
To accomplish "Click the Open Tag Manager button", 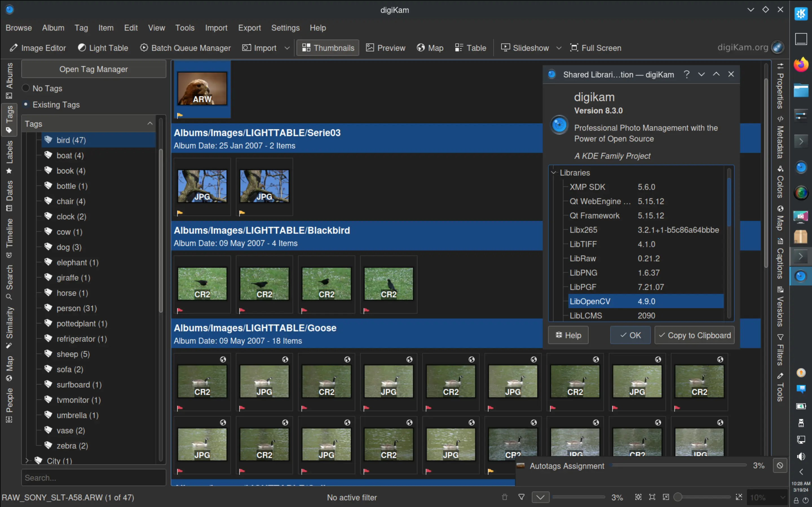I will (94, 69).
